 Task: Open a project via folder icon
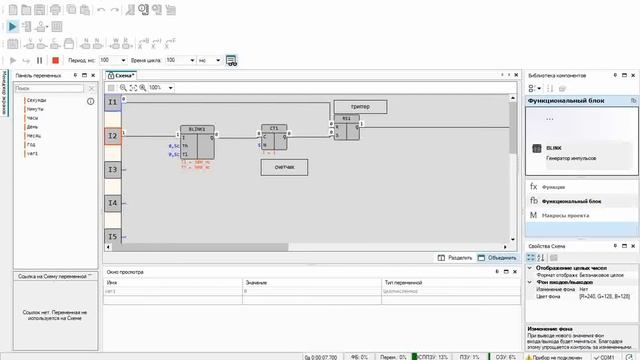pyautogui.click(x=26, y=9)
